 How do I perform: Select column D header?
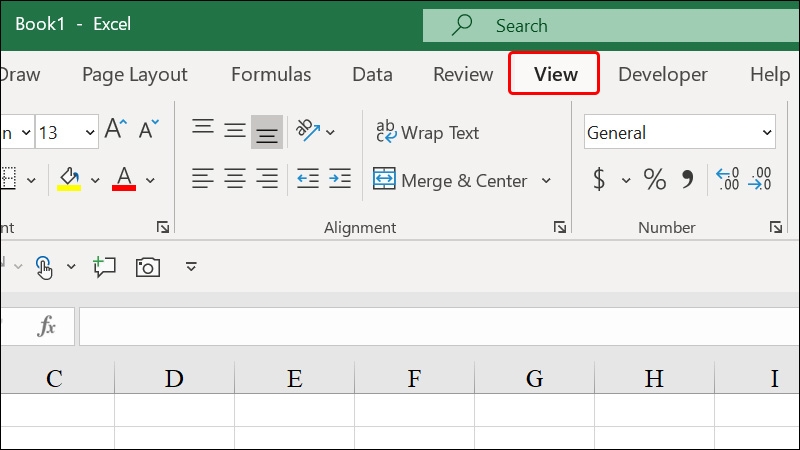pos(174,378)
